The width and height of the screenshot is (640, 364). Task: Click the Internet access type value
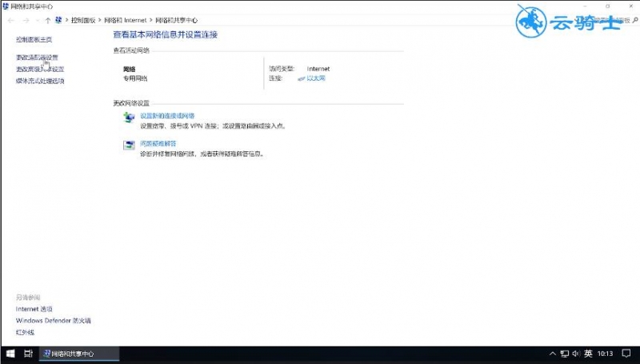[318, 69]
